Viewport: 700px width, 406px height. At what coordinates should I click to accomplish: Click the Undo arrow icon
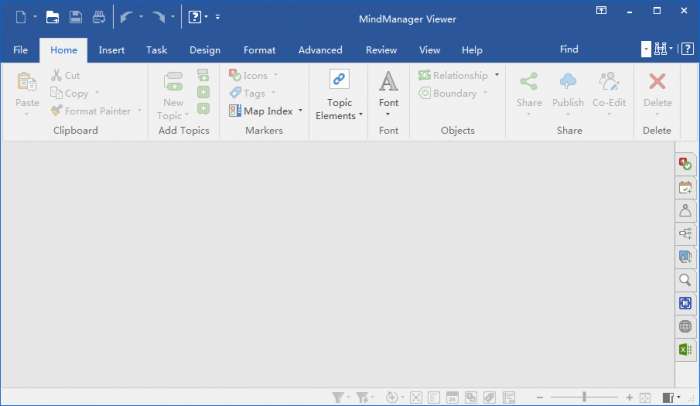click(x=126, y=17)
